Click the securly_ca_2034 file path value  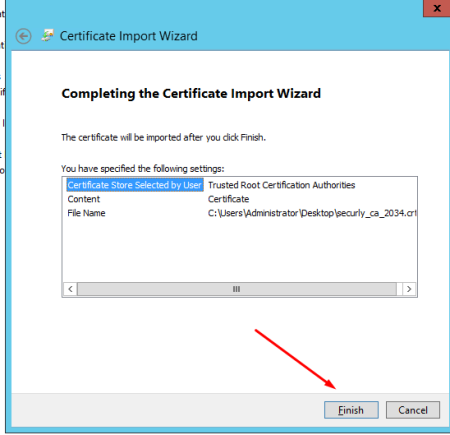point(312,213)
